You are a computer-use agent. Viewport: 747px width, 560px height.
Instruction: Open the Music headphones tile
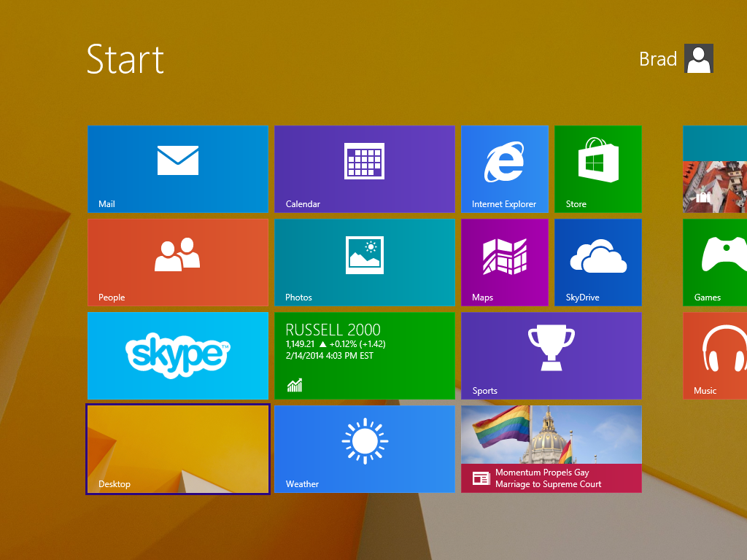pyautogui.click(x=715, y=356)
